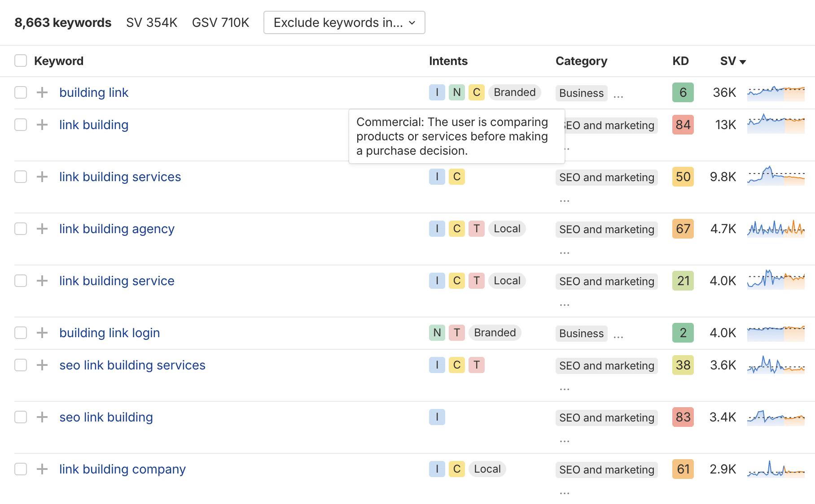Open trend sparkline for 'link building company'
Viewport: 815px width, 504px height.
(776, 469)
